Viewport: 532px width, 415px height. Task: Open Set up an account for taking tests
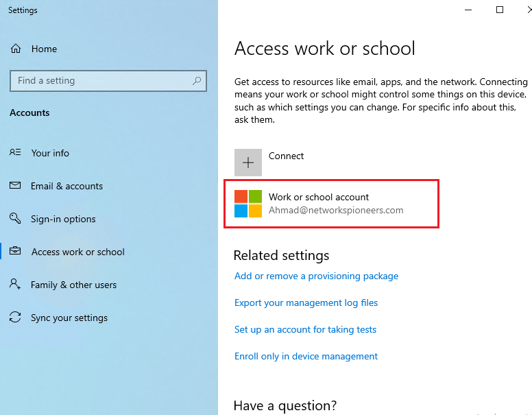(x=305, y=329)
